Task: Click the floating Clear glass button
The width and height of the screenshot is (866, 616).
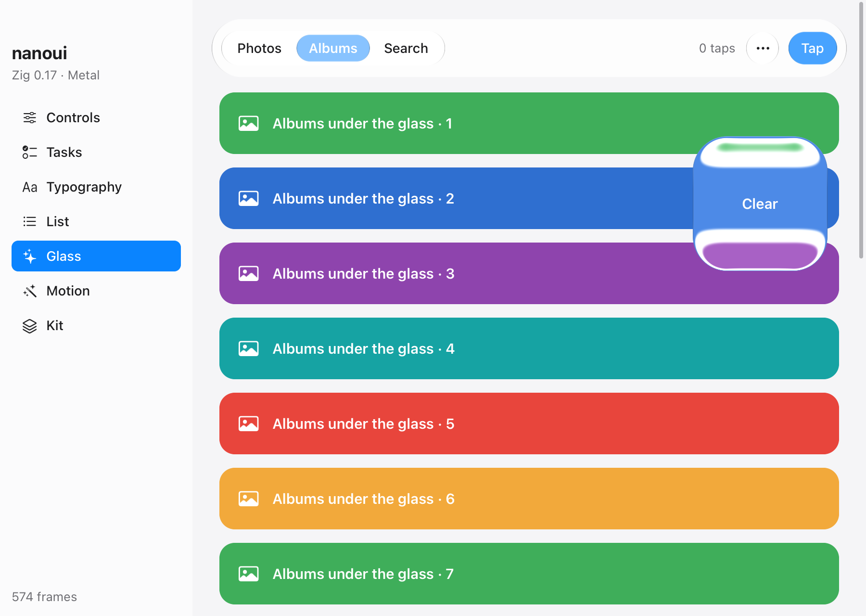Action: tap(760, 204)
